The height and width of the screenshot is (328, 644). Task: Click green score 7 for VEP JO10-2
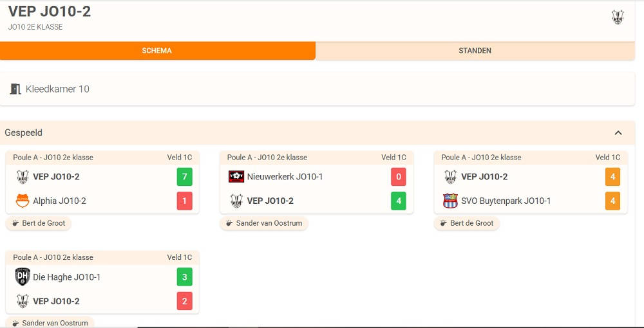point(185,176)
